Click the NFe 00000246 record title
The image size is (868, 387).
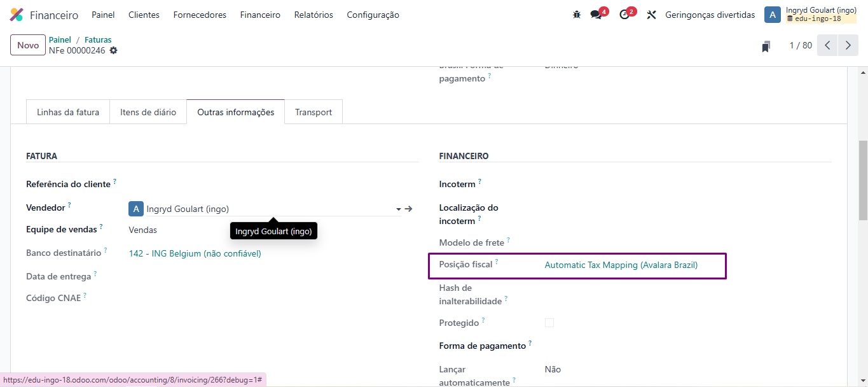[x=77, y=51]
